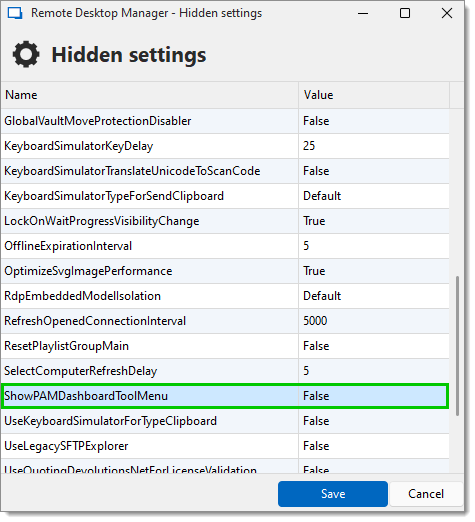This screenshot has width=475, height=522.
Task: Select the KeyboardSimulatorKeyDelay setting name
Action: (x=79, y=147)
